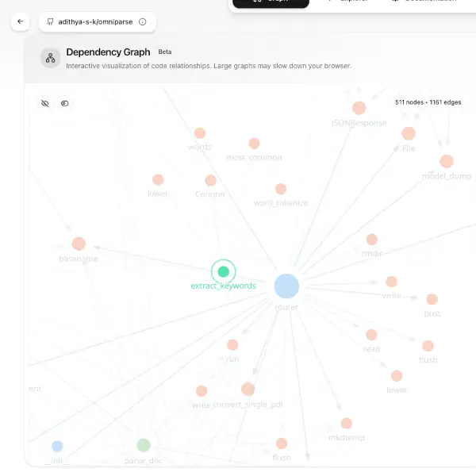Image resolution: width=476 pixels, height=476 pixels.
Task: Click the convert_single_pdf node
Action: click(248, 389)
